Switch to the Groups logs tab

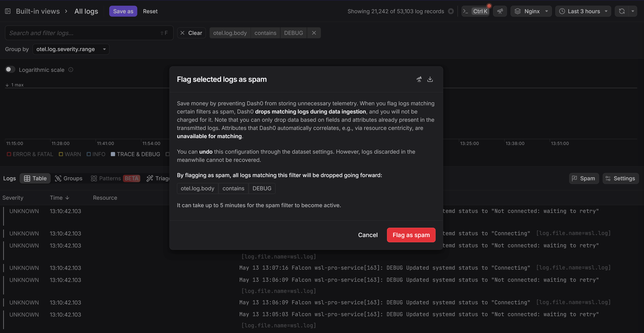68,178
